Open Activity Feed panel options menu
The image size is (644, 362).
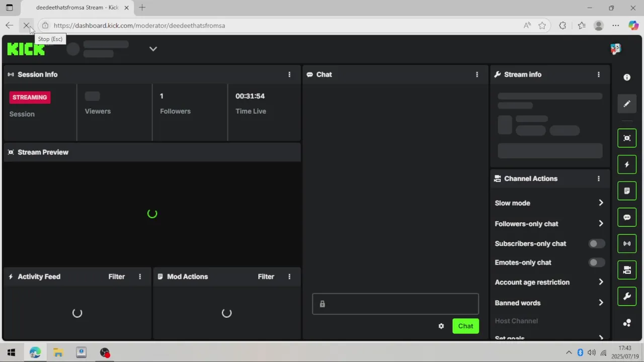point(140,277)
